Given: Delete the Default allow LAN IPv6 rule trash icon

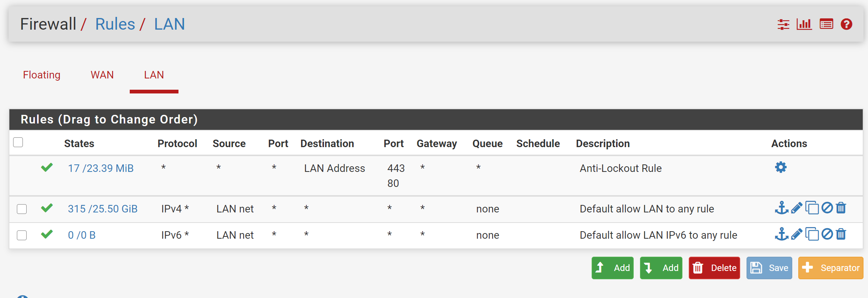Looking at the screenshot, I should click(x=841, y=234).
